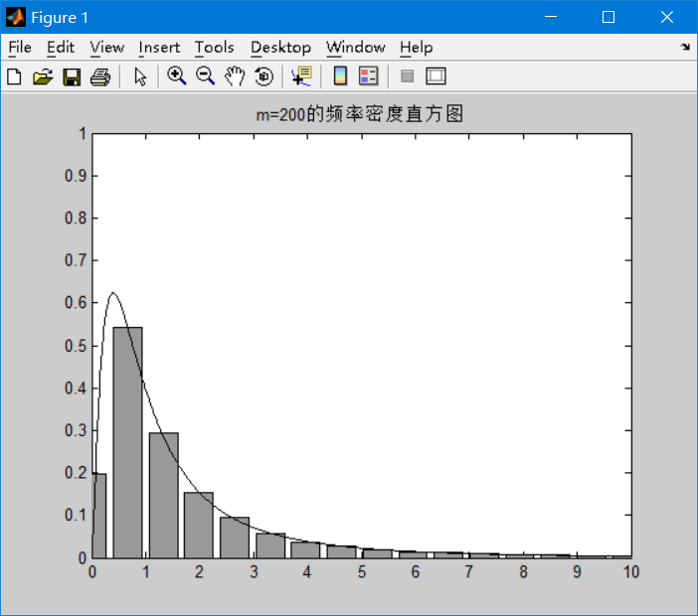The image size is (698, 616).
Task: Open file using the folder icon
Action: click(43, 77)
